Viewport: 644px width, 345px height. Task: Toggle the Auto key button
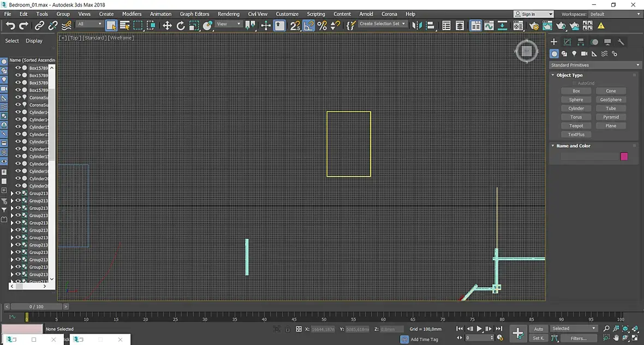tap(539, 329)
